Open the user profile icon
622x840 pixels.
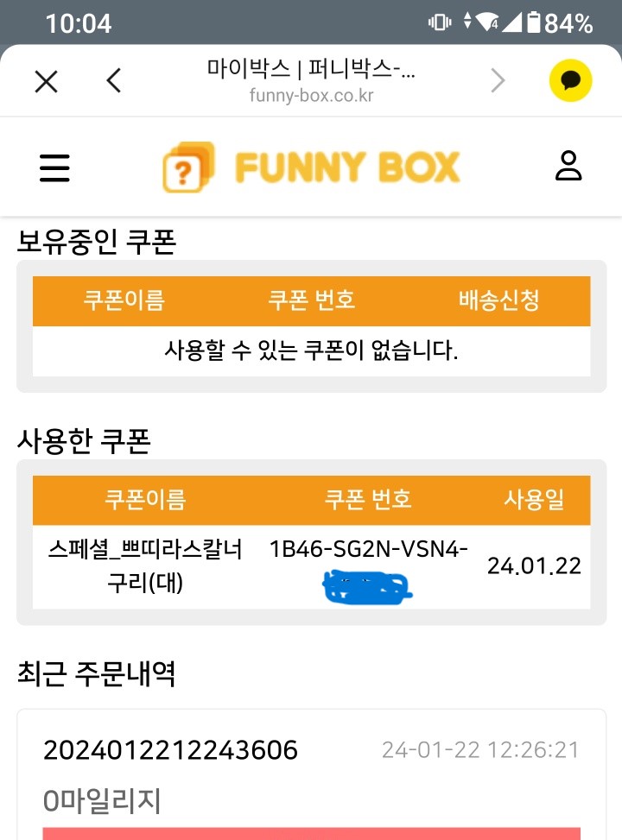(568, 166)
